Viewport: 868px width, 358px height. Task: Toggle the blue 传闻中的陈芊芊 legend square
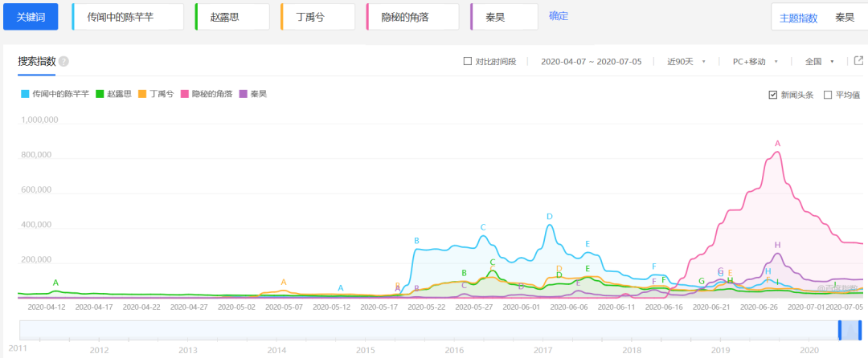pyautogui.click(x=25, y=94)
